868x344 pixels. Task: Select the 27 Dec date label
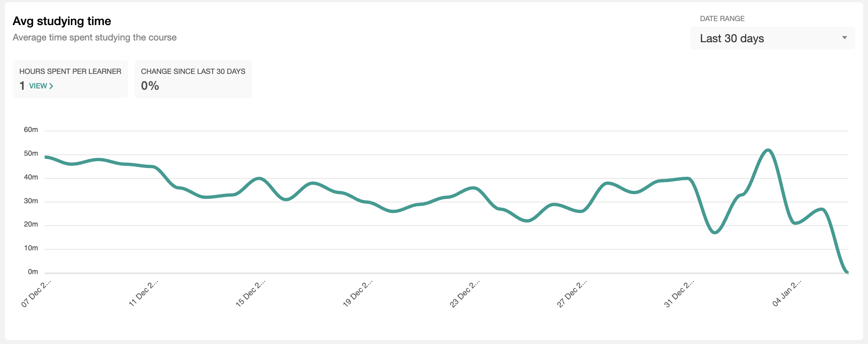572,293
